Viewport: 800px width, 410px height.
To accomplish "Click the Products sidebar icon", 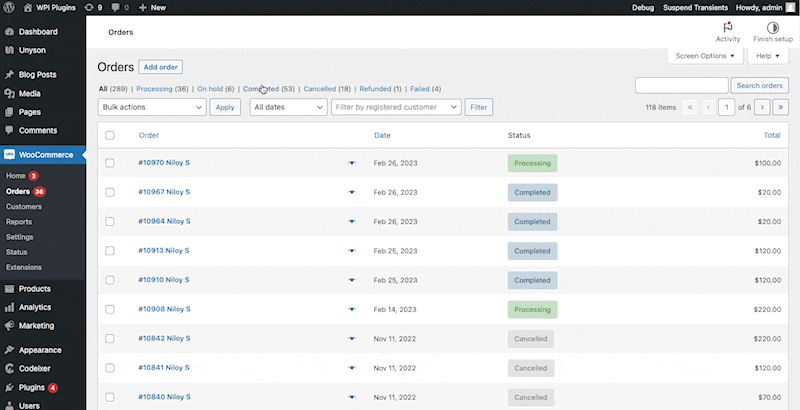I will point(9,289).
